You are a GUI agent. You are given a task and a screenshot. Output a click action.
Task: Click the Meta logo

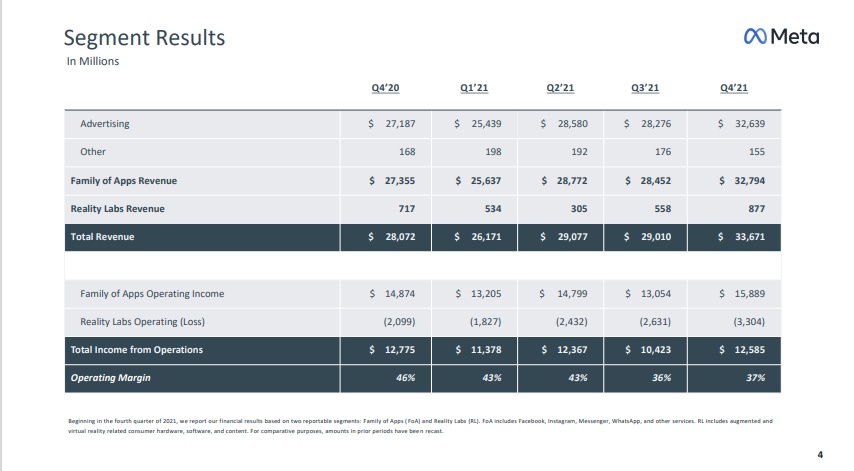tap(781, 37)
